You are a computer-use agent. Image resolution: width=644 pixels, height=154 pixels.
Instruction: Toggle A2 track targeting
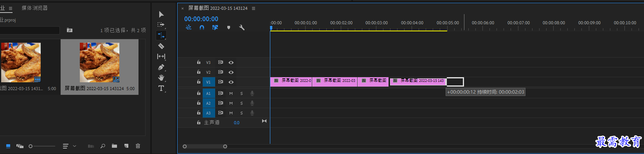point(209,103)
